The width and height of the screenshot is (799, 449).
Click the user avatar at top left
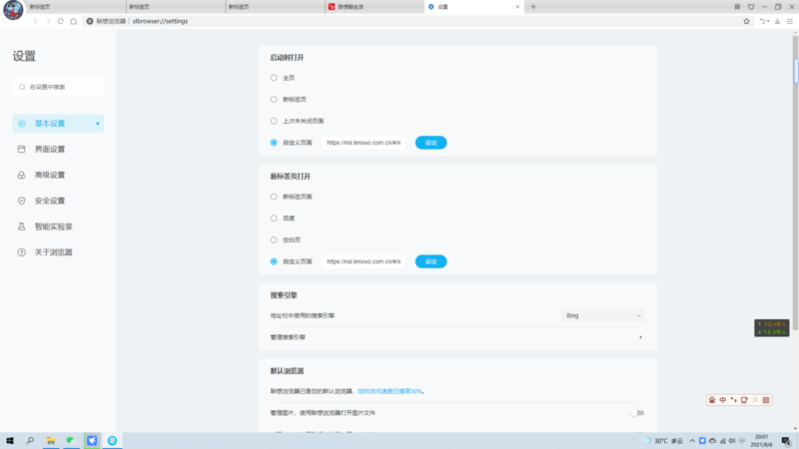[13, 10]
